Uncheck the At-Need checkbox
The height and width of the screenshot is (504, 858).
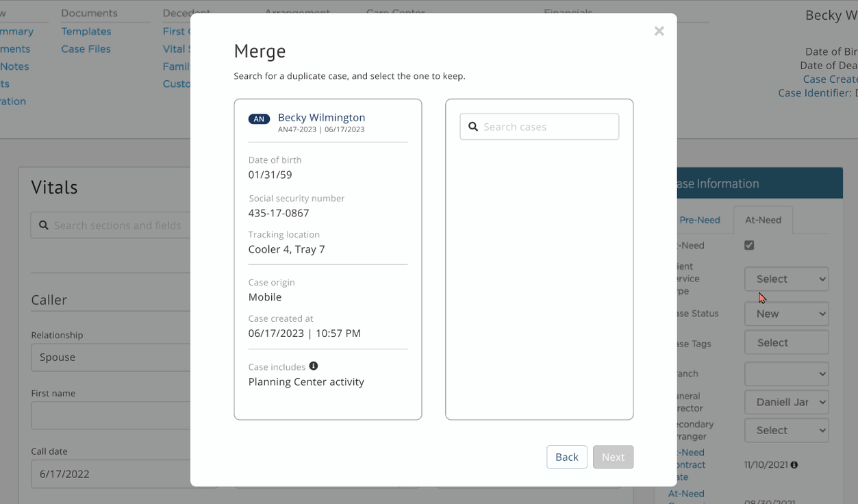point(749,245)
